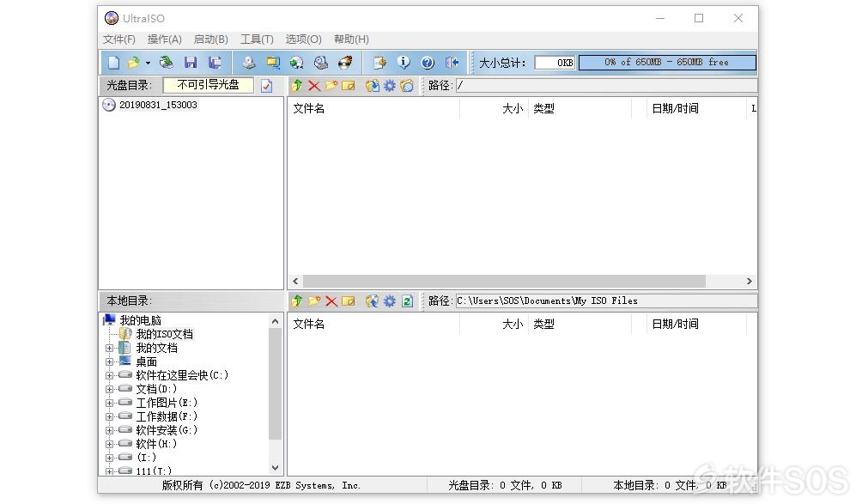Click the Make CD/DVD image icon
This screenshot has height=504, width=862.
248,63
